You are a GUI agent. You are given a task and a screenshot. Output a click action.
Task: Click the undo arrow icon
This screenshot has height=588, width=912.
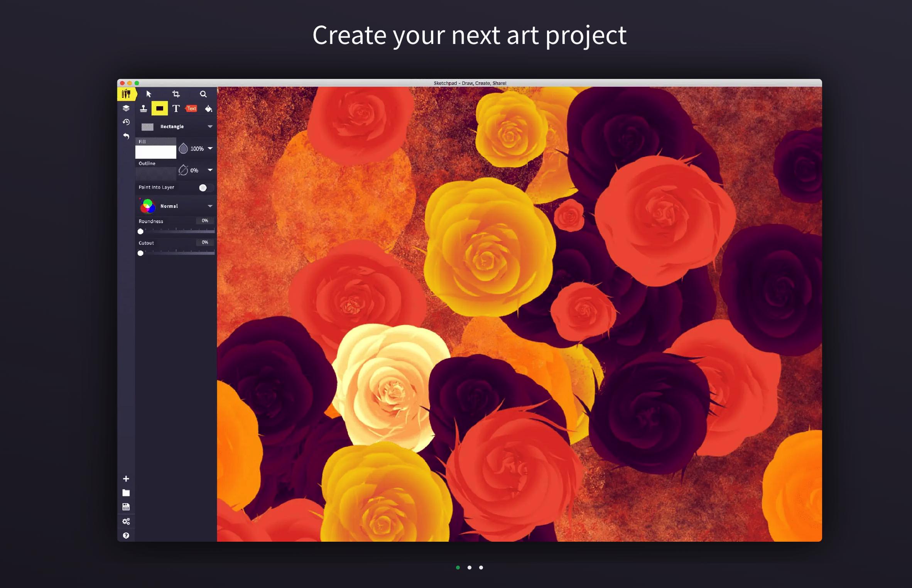(126, 136)
